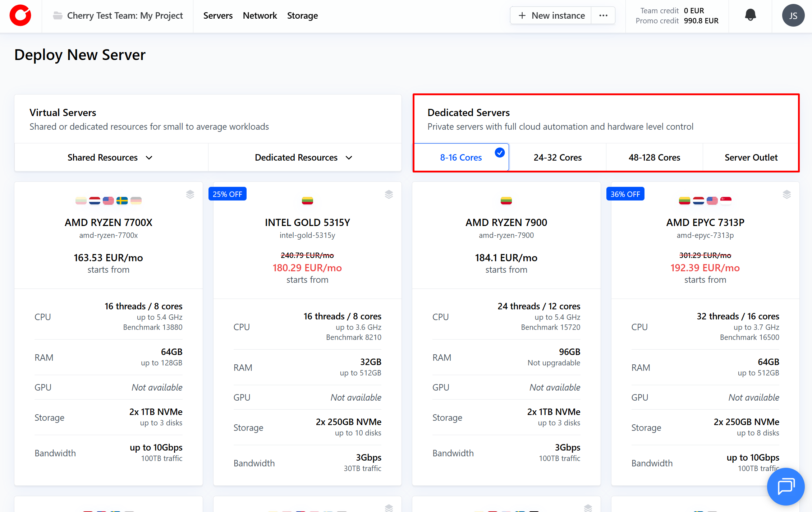Viewport: 812px width, 512px height.
Task: Open the Storage menu
Action: 302,15
